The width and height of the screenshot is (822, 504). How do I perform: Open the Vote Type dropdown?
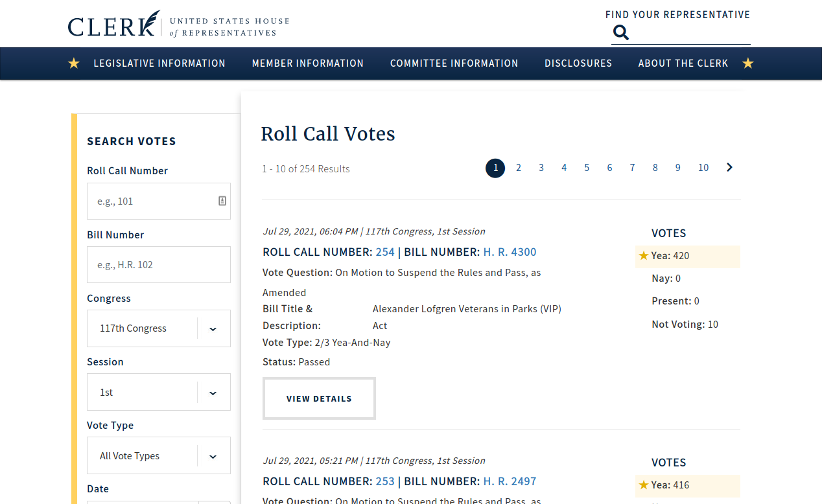159,455
